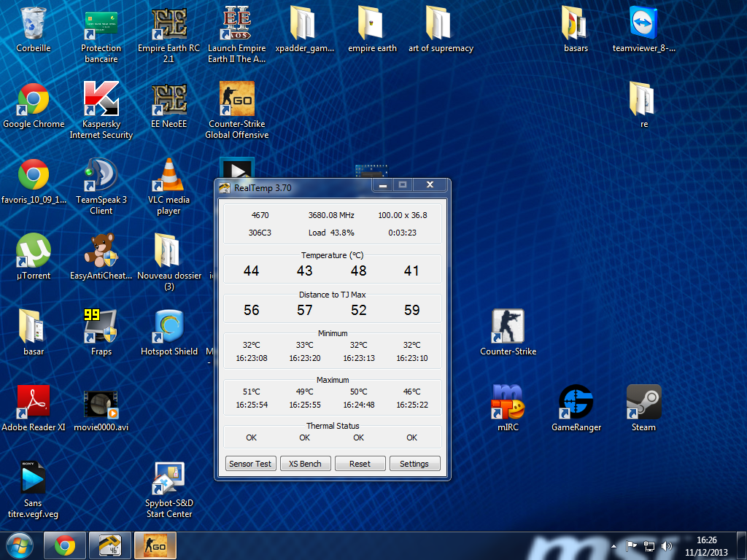Click the Counter-Strike Global Offensive desktop icon
Viewport: 747px width, 560px height.
click(x=236, y=100)
